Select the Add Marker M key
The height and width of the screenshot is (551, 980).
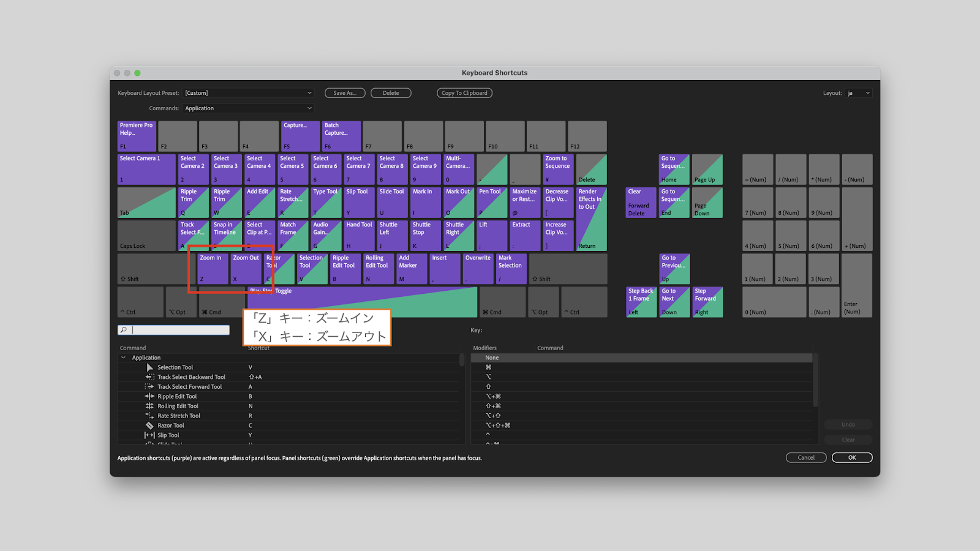pos(412,269)
